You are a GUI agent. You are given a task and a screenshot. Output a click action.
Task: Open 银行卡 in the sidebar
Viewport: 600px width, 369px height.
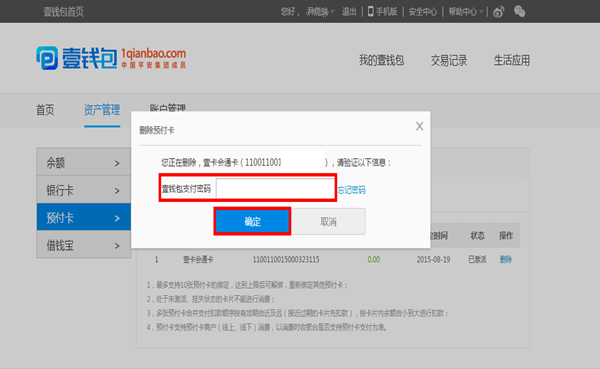click(x=83, y=190)
